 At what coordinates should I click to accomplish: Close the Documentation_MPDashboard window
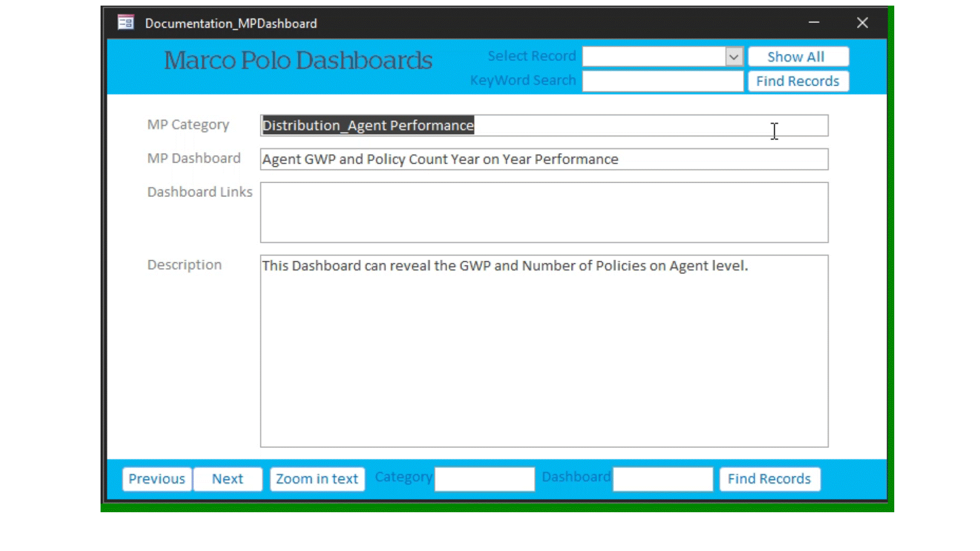pos(862,23)
